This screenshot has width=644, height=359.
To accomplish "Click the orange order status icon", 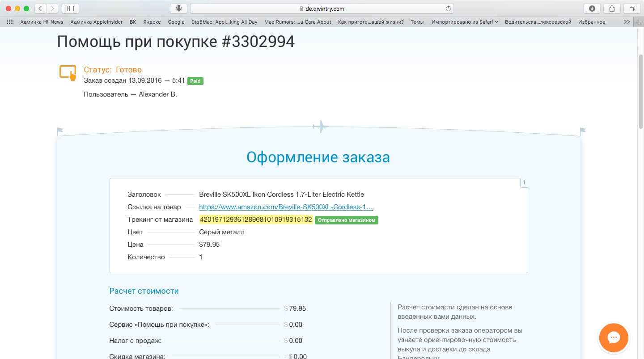I will tap(68, 73).
